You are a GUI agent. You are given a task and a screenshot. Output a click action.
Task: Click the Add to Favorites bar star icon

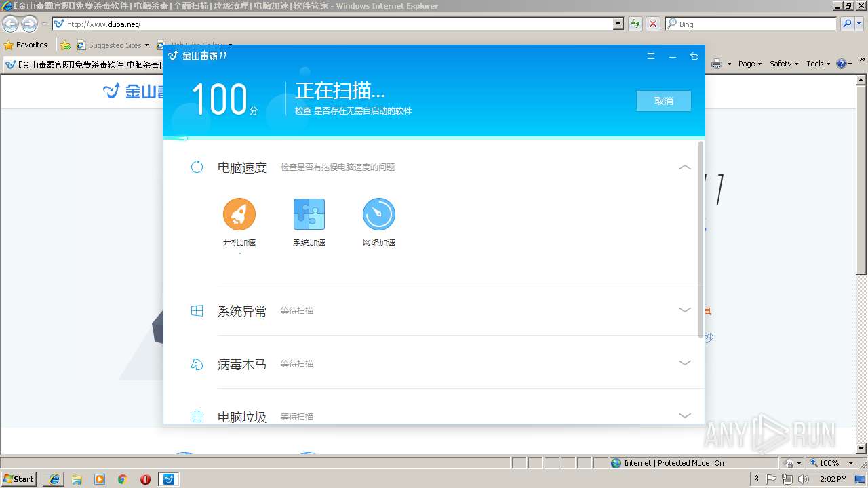(x=65, y=45)
